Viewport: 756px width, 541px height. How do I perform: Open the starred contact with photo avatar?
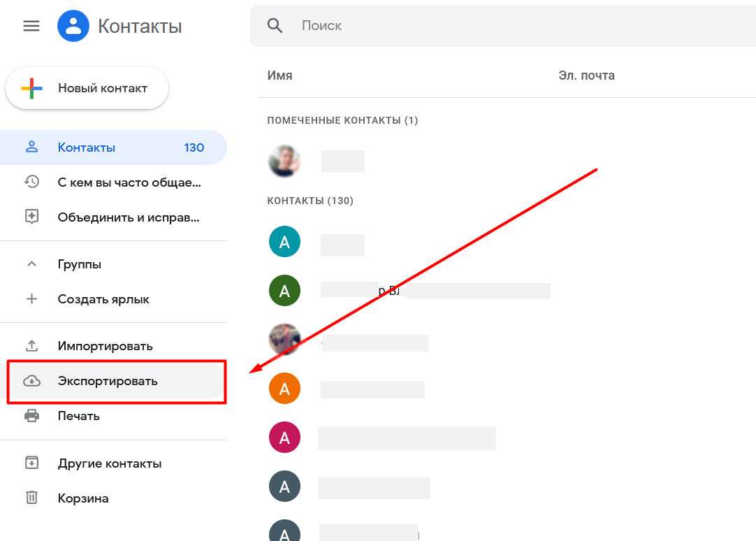pos(284,161)
